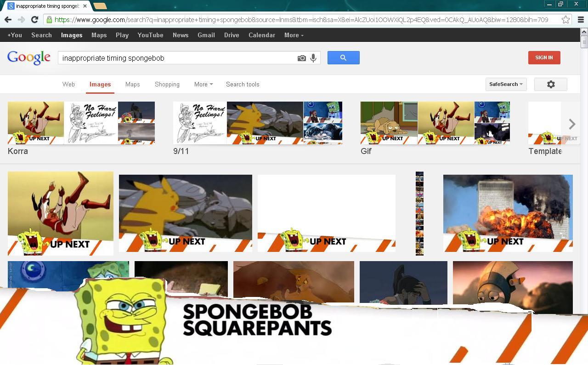Screen dimensions: 588x365
Task: Switch to the Web search tab
Action: [x=68, y=84]
